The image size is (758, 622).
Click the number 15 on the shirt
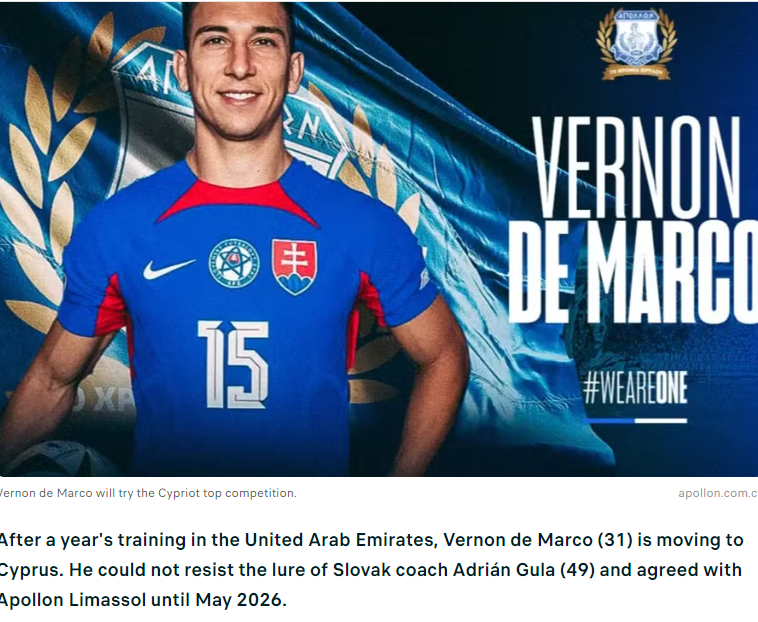click(233, 364)
